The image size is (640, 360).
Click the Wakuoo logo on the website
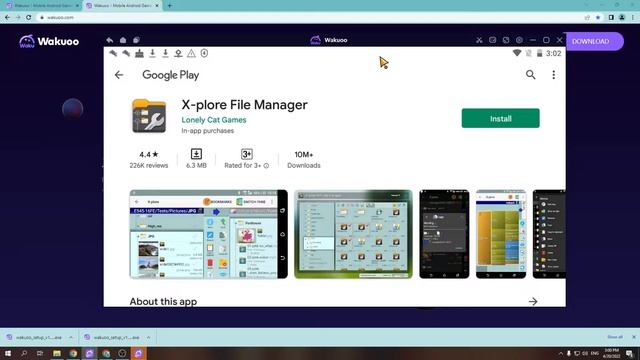pos(49,41)
